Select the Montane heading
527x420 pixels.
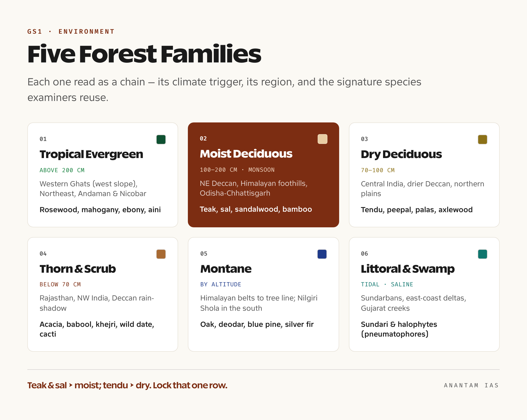click(x=226, y=269)
